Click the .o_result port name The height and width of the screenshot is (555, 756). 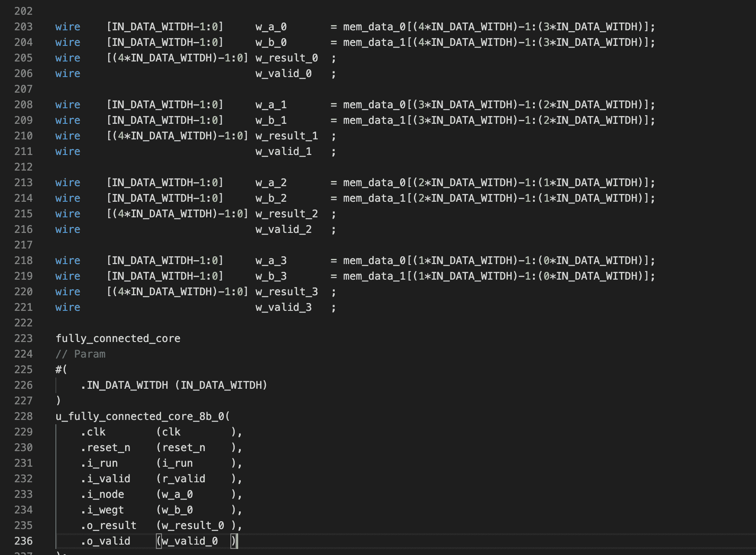109,526
